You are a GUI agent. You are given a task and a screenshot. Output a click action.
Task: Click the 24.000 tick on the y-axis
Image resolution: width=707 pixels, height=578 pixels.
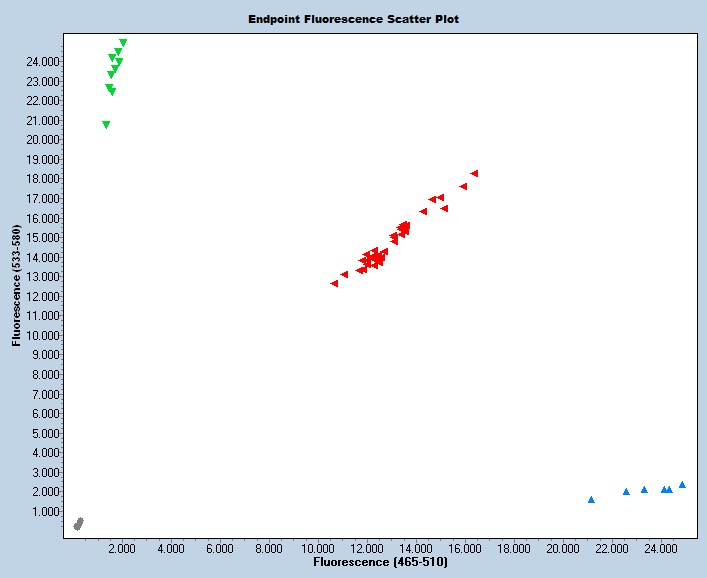(x=45, y=62)
